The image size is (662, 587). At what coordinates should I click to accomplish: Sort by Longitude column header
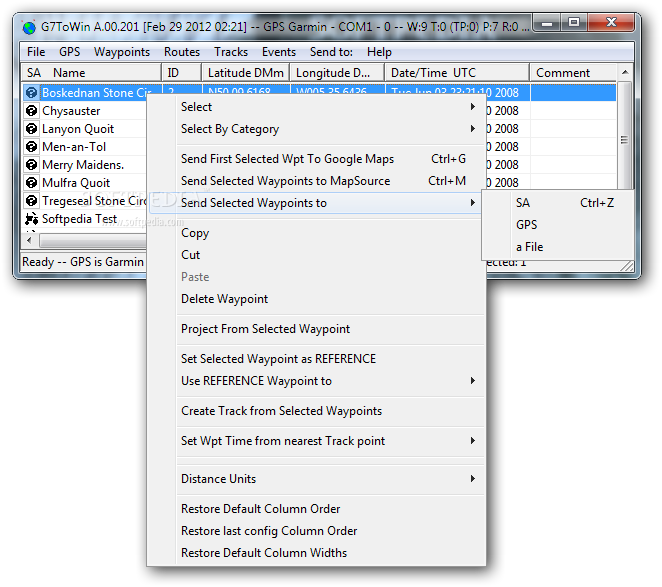[x=337, y=73]
